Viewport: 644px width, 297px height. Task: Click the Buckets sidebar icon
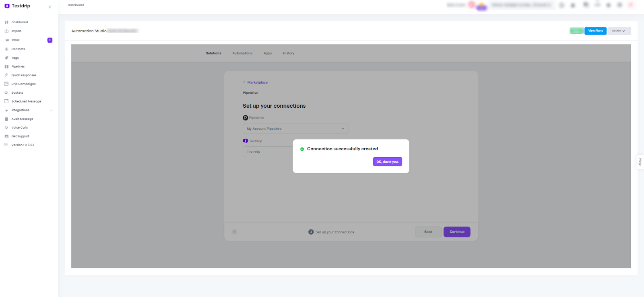point(6,93)
